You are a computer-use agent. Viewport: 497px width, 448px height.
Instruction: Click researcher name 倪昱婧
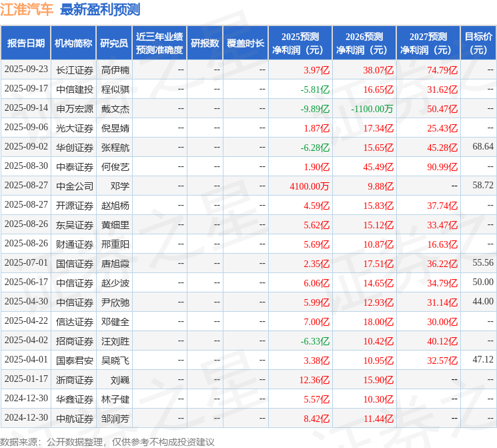click(115, 128)
